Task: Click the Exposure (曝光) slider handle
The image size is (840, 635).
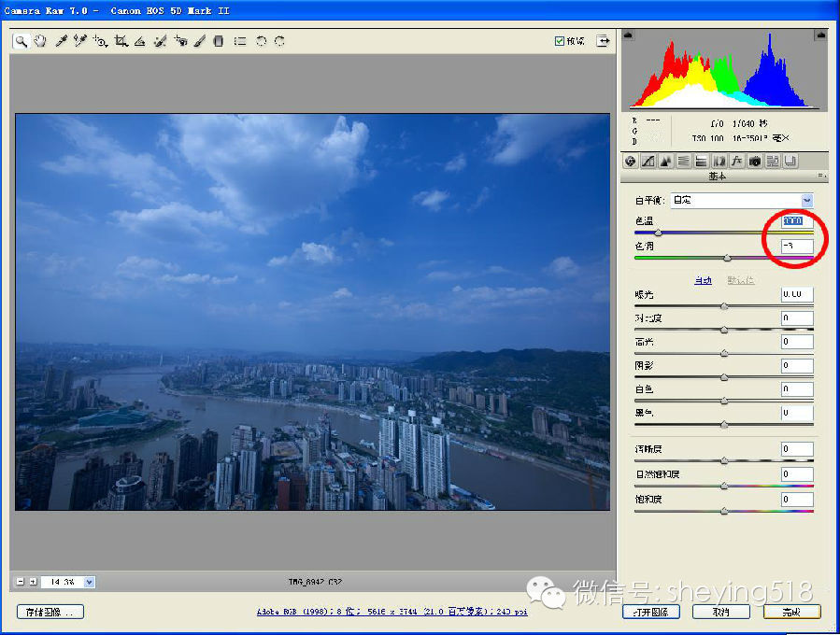Action: [x=724, y=306]
